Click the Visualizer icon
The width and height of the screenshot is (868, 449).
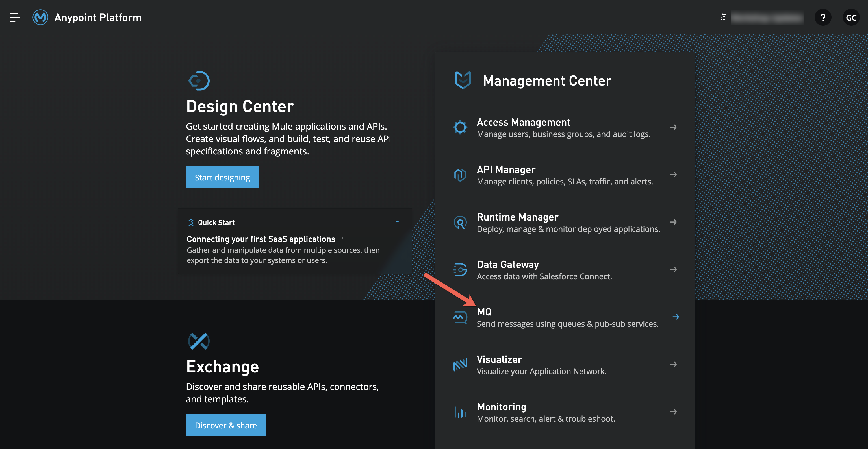pyautogui.click(x=460, y=365)
